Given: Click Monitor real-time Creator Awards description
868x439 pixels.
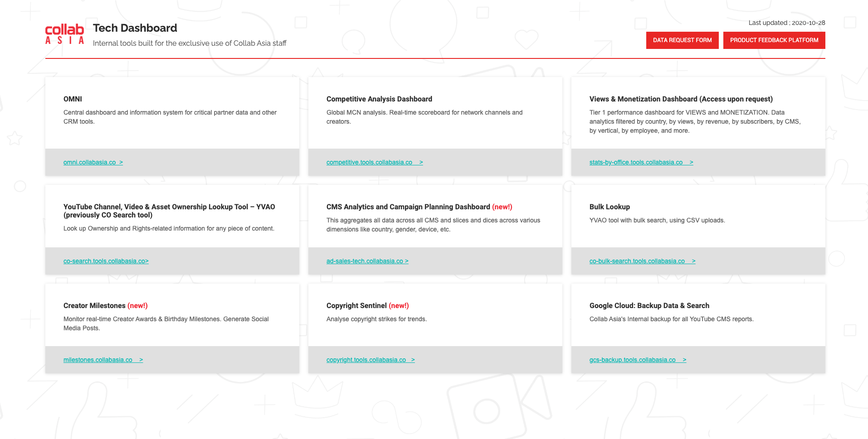Looking at the screenshot, I should 166,323.
